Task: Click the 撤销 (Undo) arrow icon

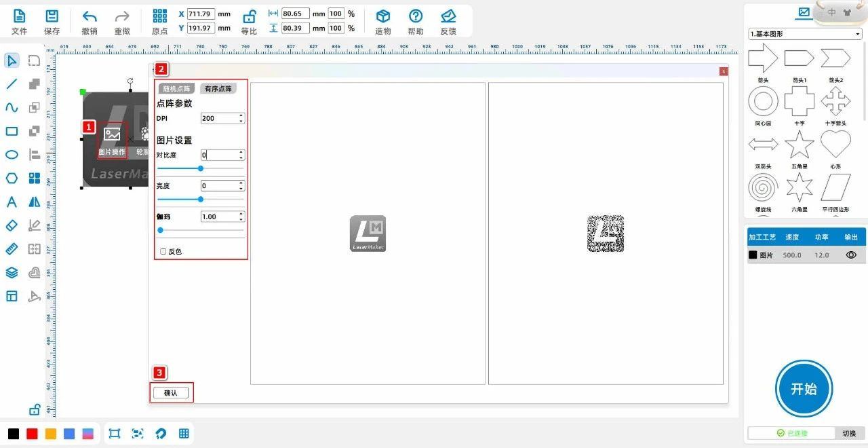Action: point(90,16)
